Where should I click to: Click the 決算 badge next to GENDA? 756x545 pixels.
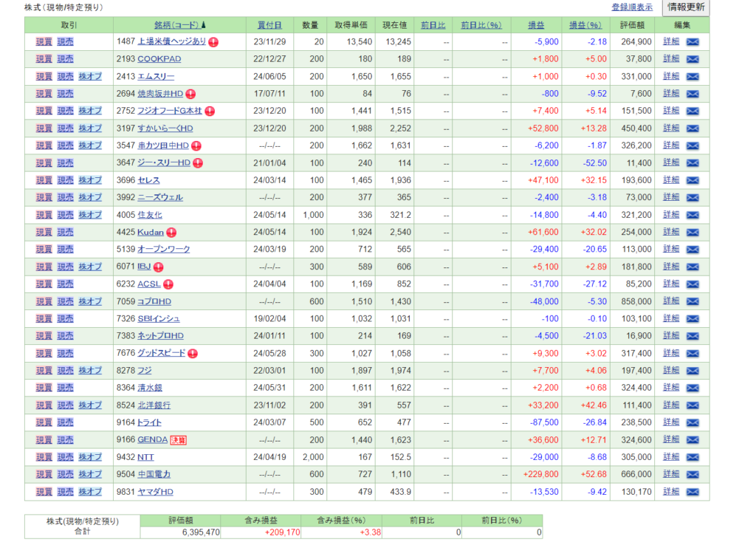(178, 439)
